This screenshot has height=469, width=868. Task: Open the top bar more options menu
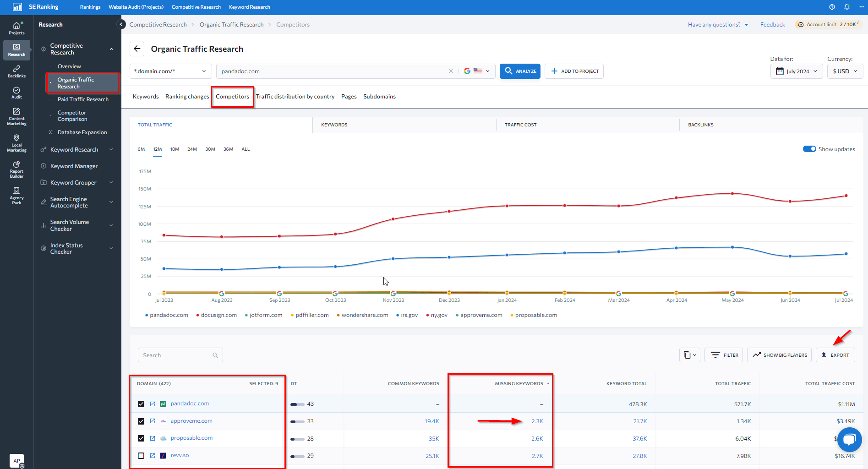click(862, 7)
